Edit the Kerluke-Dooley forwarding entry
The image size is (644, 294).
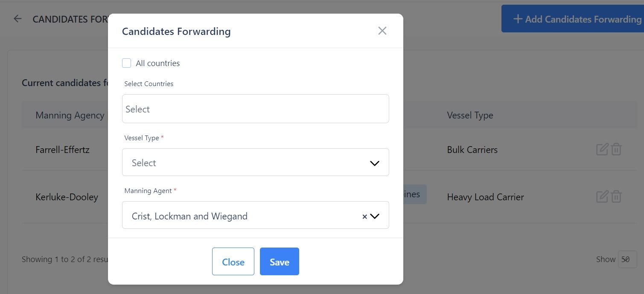pyautogui.click(x=602, y=196)
